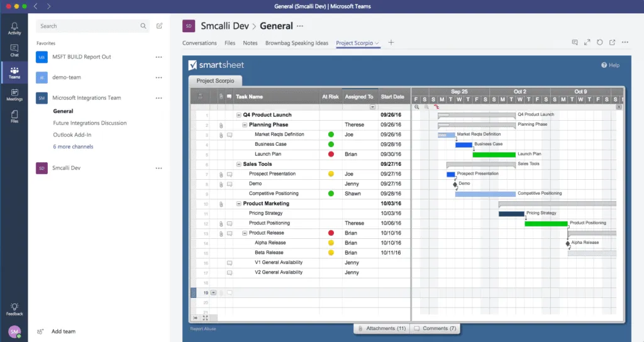
Task: Show 6 more channels link
Action: [x=73, y=146]
